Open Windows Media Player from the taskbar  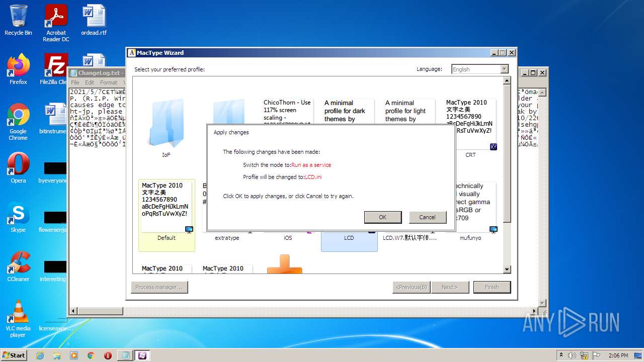tap(74, 355)
